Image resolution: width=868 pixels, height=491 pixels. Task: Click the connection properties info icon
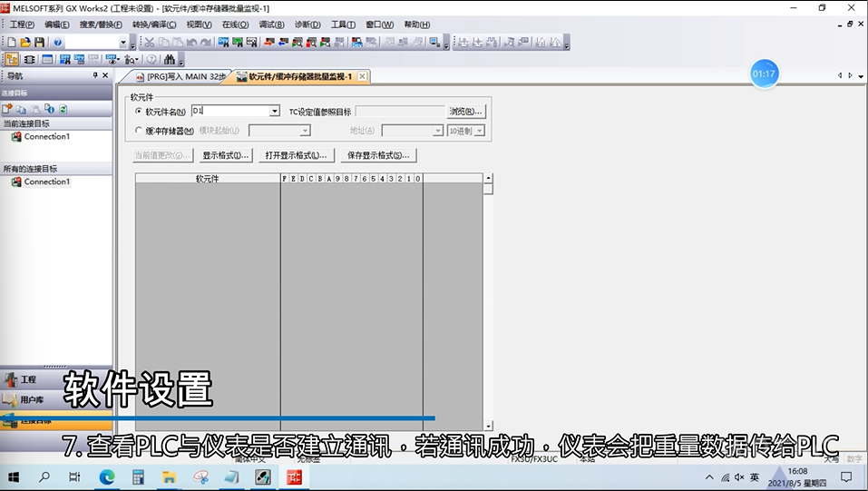[49, 109]
